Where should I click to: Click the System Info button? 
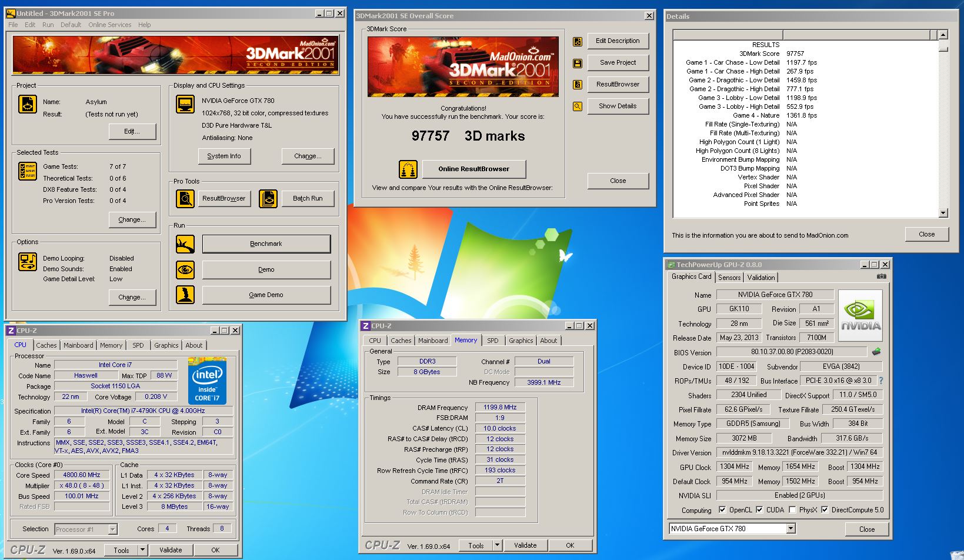pyautogui.click(x=224, y=156)
